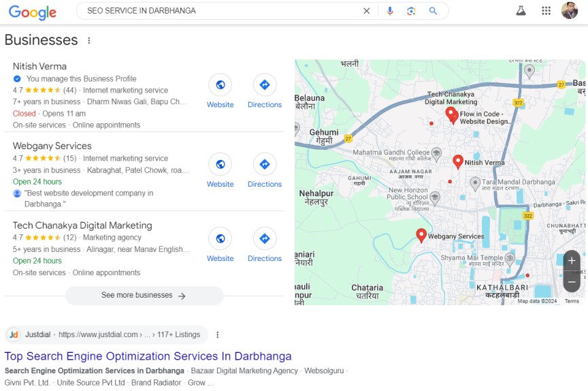
Task: Click the verified badge beside Business Profile
Action: (17, 79)
